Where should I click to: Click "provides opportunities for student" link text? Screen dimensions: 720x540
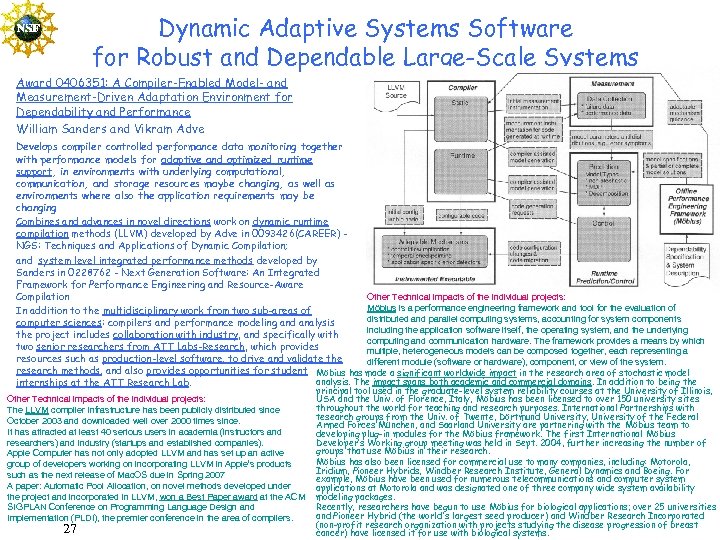point(226,371)
